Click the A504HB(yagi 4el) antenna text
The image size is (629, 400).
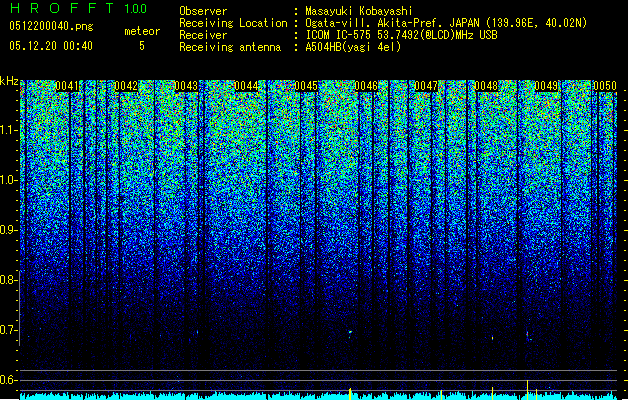click(x=353, y=47)
